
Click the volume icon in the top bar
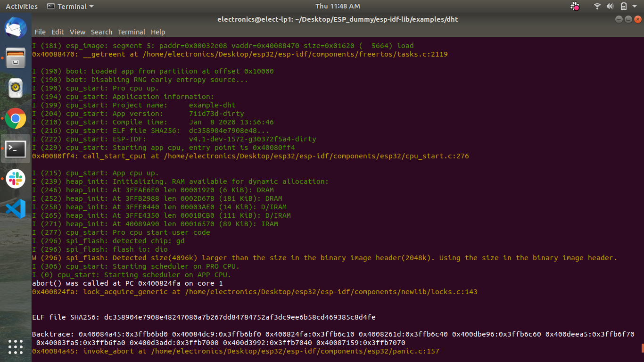tap(611, 6)
